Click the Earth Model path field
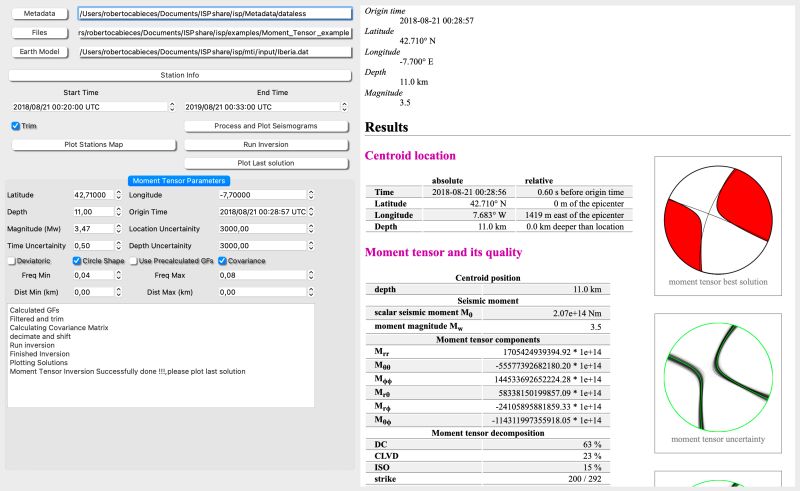The height and width of the screenshot is (491, 800). pos(215,52)
